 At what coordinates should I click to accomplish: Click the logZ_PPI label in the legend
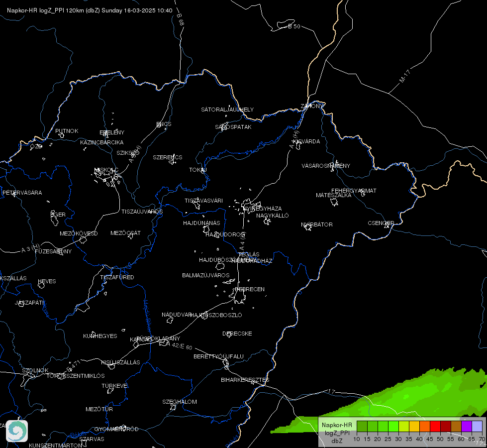click(337, 433)
